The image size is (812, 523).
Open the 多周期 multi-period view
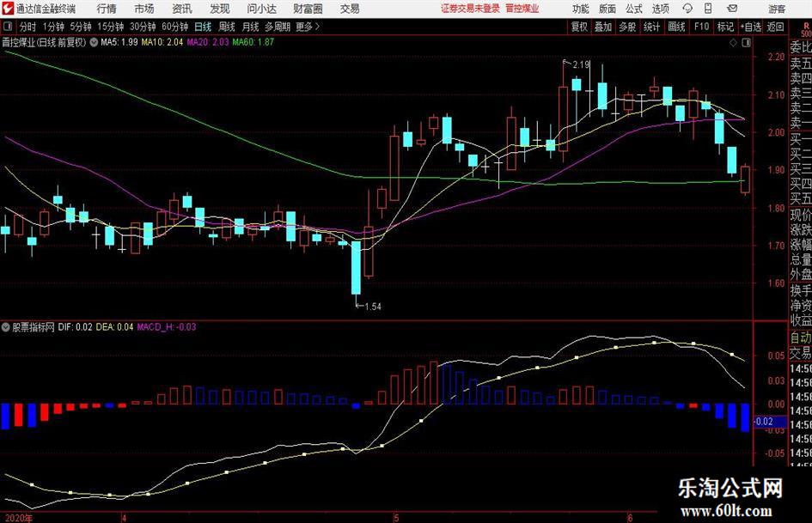278,27
